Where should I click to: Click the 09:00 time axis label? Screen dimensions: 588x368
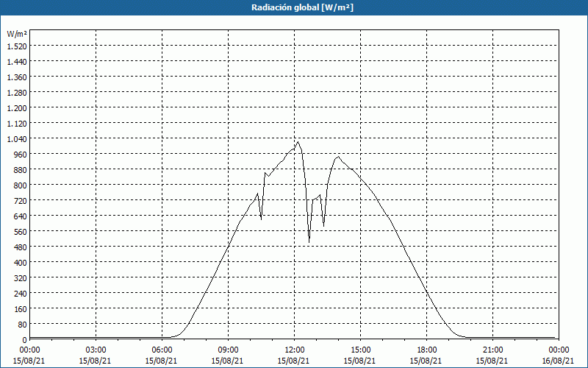point(228,350)
